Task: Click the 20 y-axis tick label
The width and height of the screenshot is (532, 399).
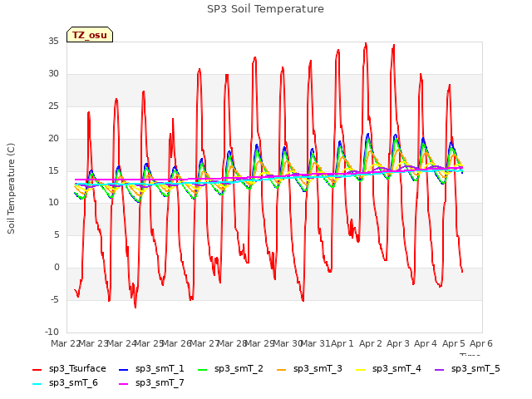Action: (53, 139)
